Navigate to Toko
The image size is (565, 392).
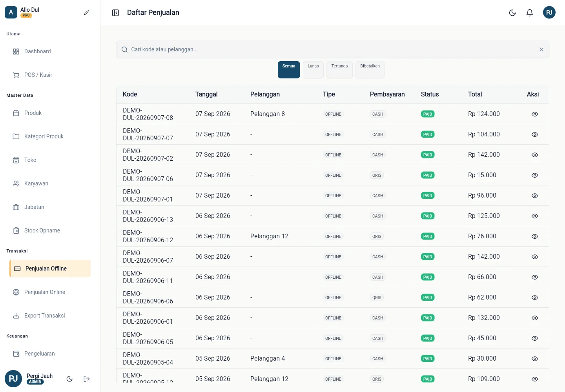click(50, 160)
